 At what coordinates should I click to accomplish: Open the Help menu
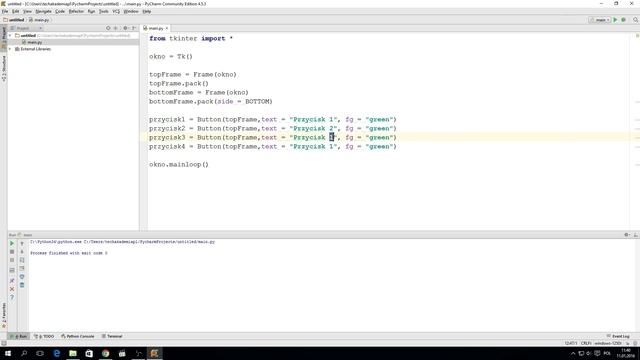147,11
